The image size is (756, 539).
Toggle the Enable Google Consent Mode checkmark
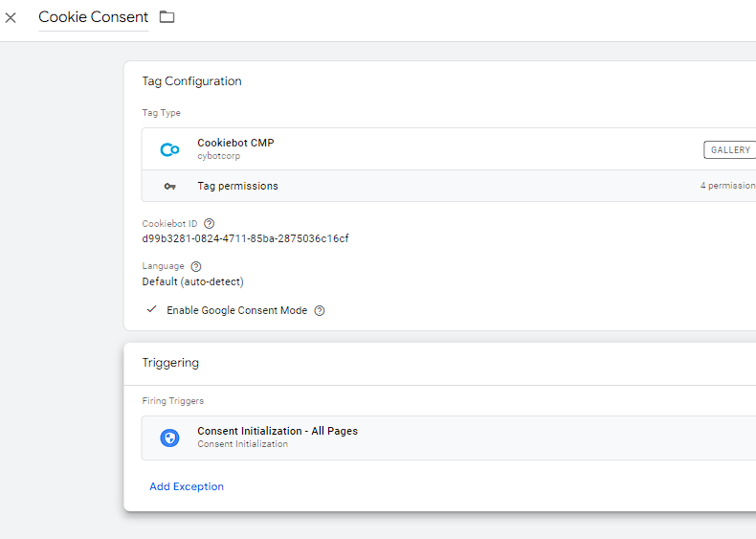(x=151, y=310)
